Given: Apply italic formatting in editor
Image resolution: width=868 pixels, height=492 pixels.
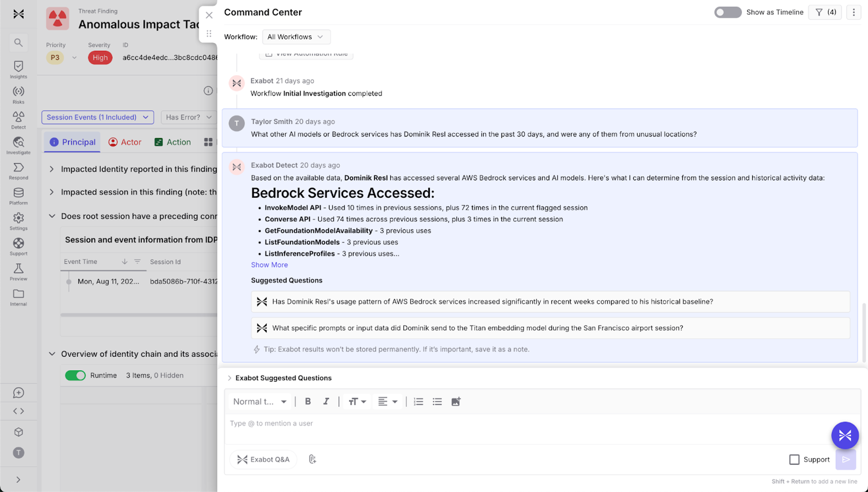Looking at the screenshot, I should 326,402.
